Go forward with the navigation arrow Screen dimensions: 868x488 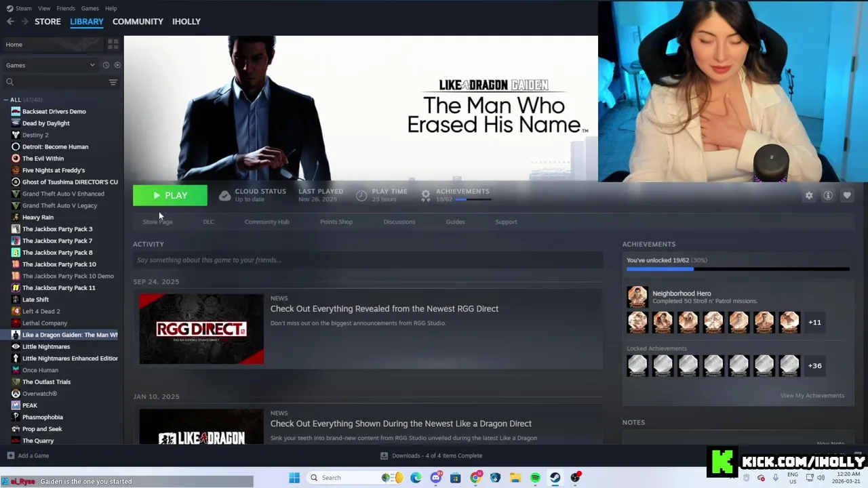(24, 22)
